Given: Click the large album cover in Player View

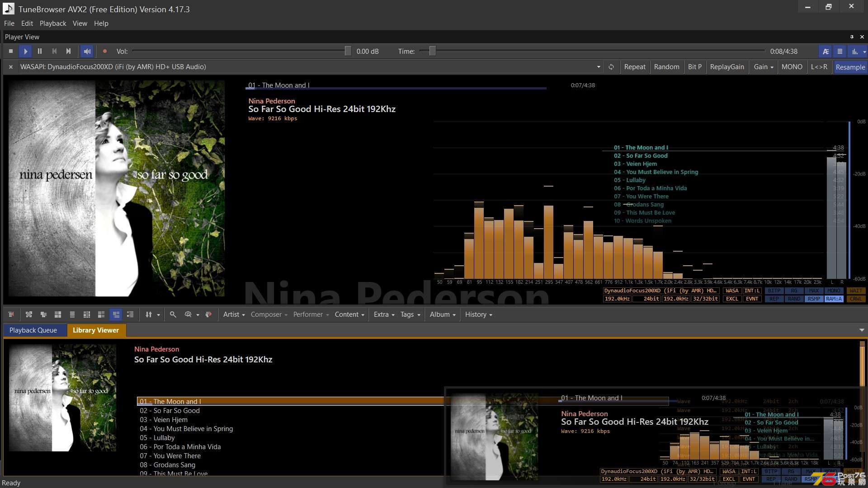Looking at the screenshot, I should (x=117, y=188).
